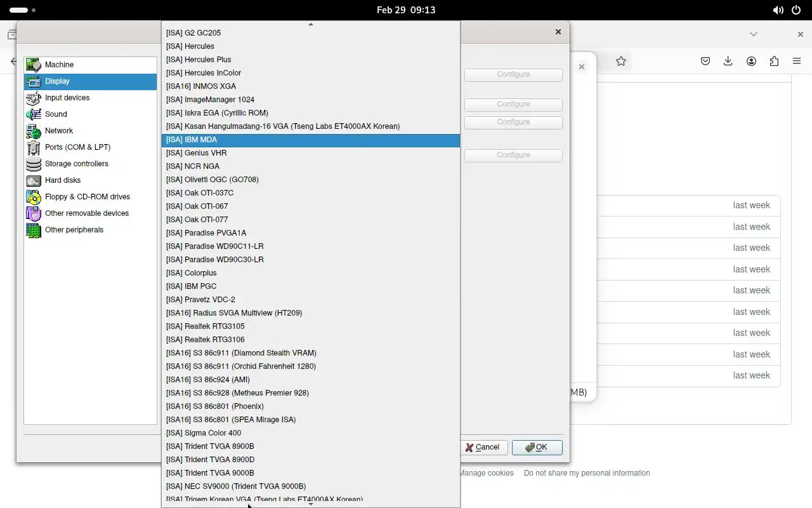Select [ISA] NCR NGA
The height and width of the screenshot is (508, 812).
(311, 166)
